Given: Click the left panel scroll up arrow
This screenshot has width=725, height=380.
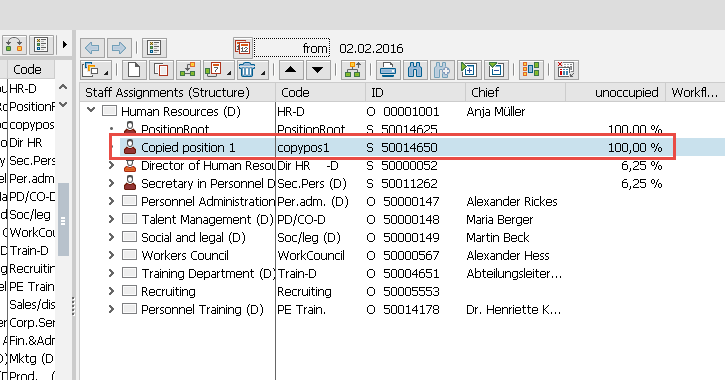Looking at the screenshot, I should (63, 87).
